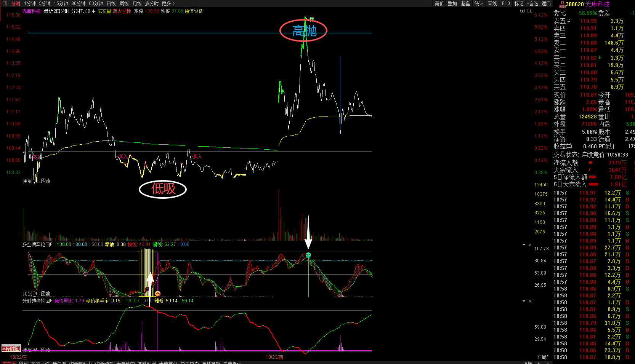
Task: Click the teal down-arrow sell marker
Action: (308, 255)
